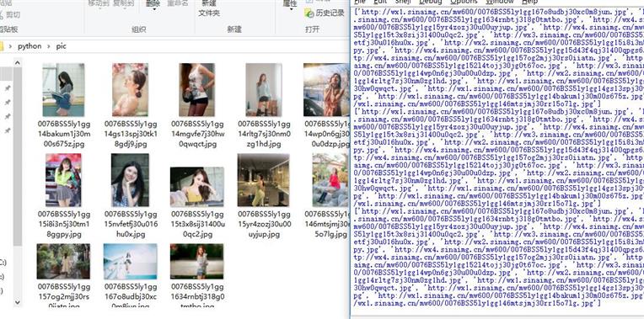Click the first pin icon in navigation pane
Screen dimensions: 644x319
pos(7,88)
